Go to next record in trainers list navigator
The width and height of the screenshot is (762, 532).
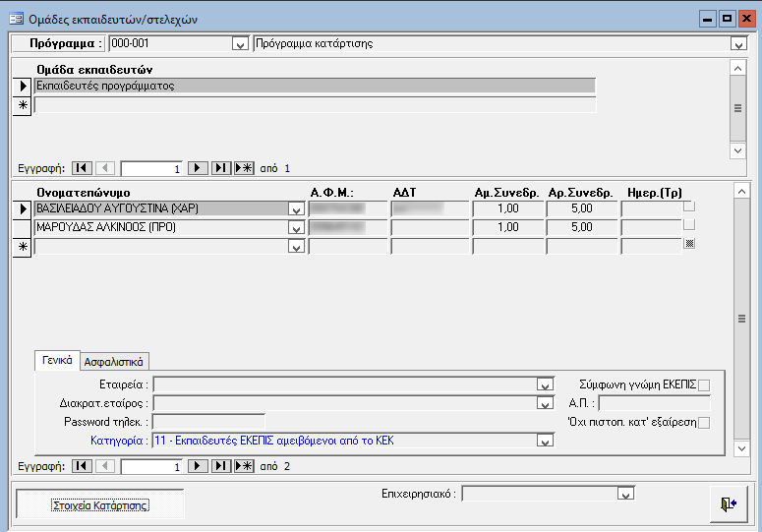[197, 465]
